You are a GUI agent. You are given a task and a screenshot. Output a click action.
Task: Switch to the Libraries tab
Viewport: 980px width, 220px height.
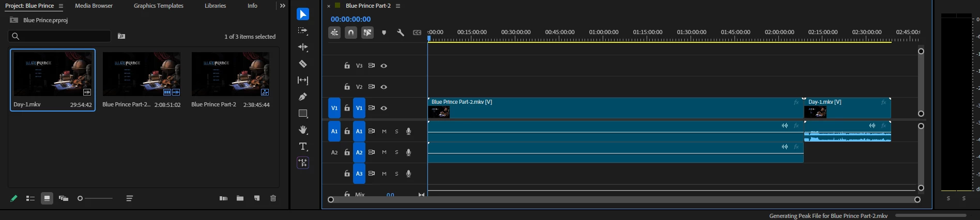(x=215, y=6)
